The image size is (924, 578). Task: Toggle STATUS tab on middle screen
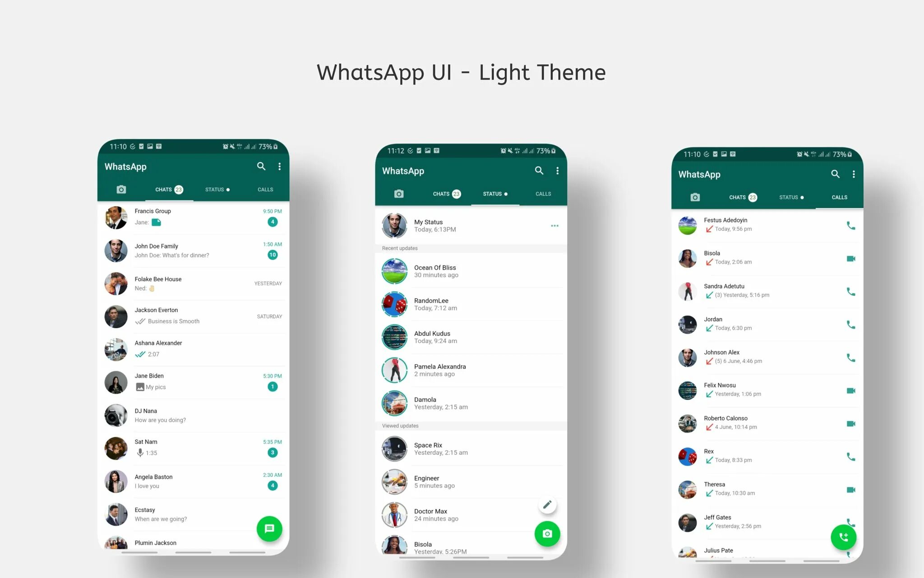tap(494, 193)
